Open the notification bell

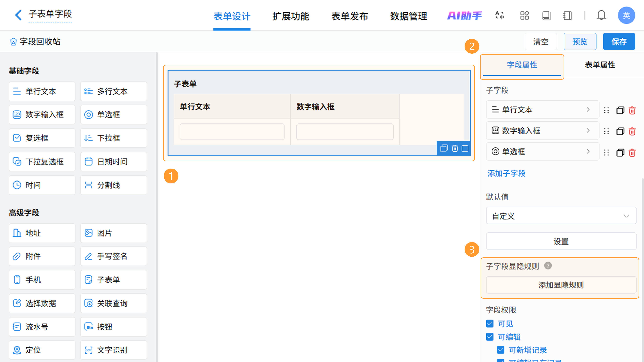601,15
